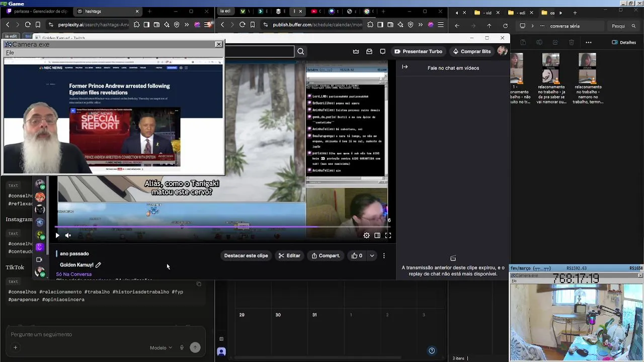Open Twitch Prime crown loot icon

356,51
